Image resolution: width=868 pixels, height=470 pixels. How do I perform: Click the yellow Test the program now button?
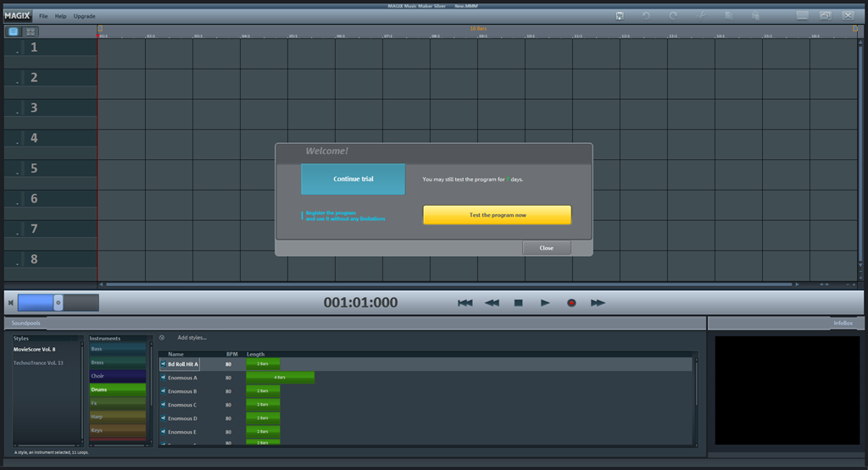click(497, 215)
